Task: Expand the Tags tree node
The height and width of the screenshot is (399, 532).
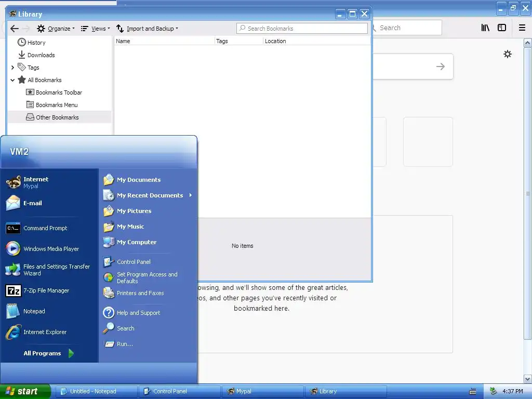Action: [12, 68]
